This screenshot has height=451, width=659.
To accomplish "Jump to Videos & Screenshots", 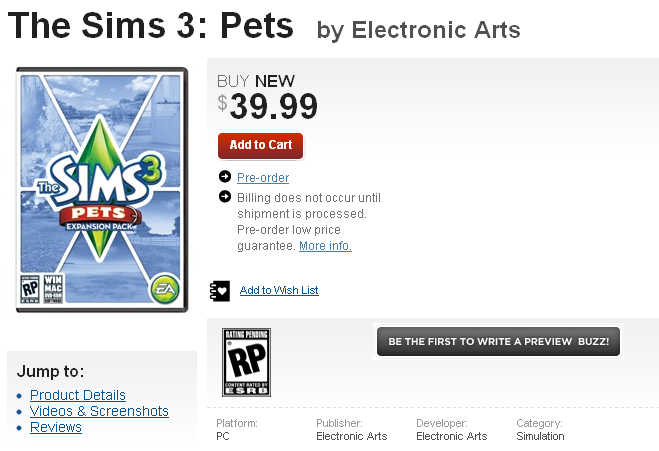I will tap(99, 411).
